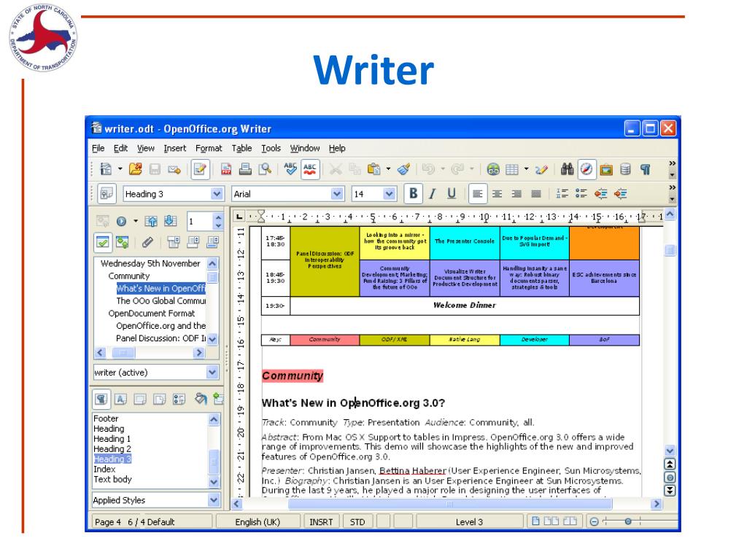
Task: Select 'Text body' style in list
Action: (112, 479)
